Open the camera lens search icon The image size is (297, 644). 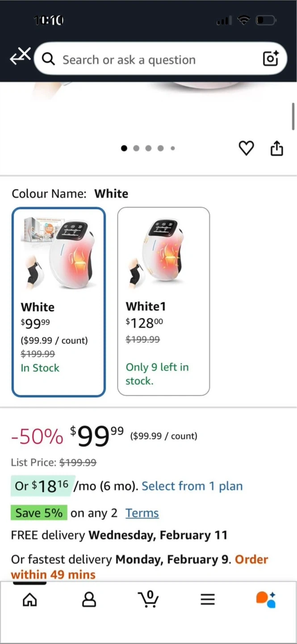click(271, 59)
